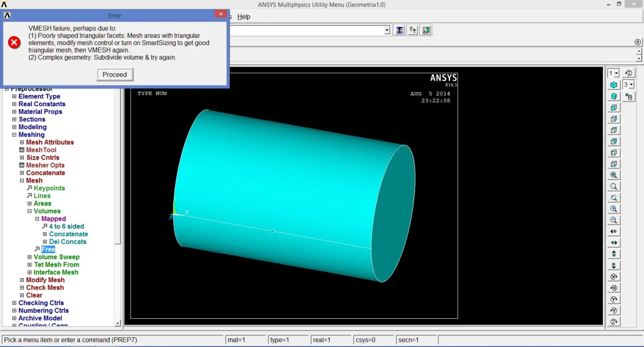The height and width of the screenshot is (347, 644).
Task: Set the Oblique view
Action: pos(614,96)
